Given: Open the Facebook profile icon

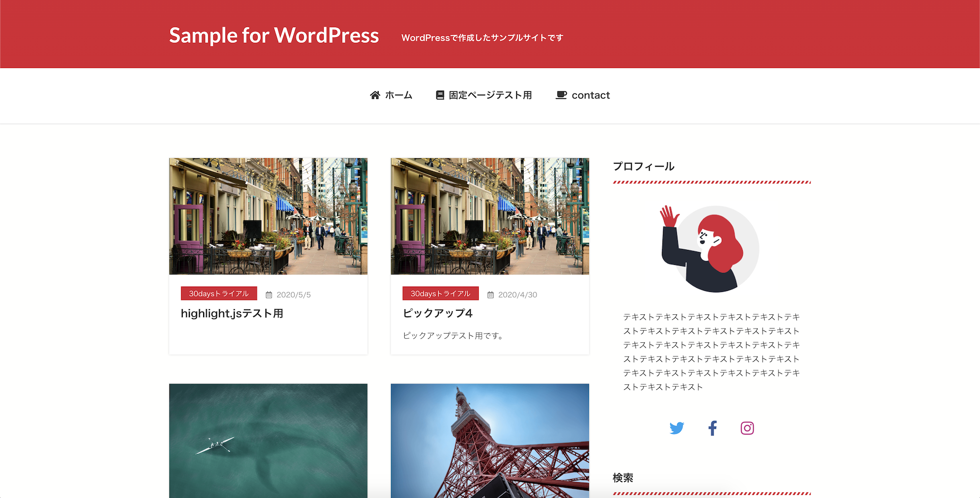Looking at the screenshot, I should [x=713, y=428].
